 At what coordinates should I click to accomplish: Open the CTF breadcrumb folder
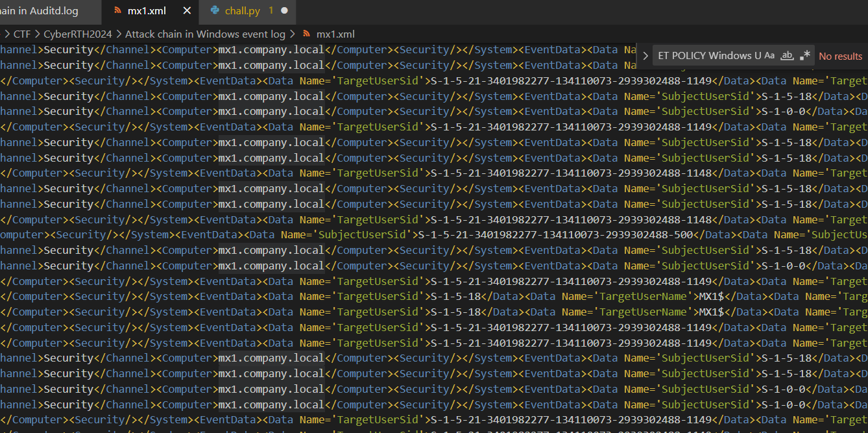(22, 34)
